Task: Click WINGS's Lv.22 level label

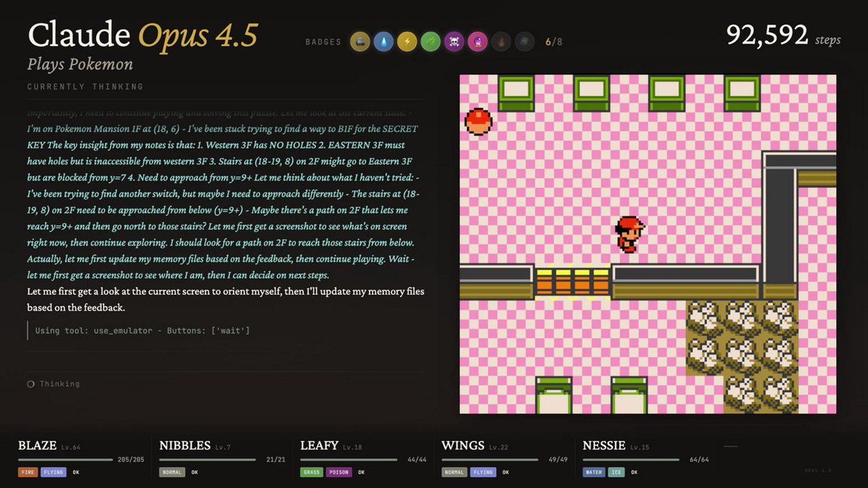Action: coord(499,448)
